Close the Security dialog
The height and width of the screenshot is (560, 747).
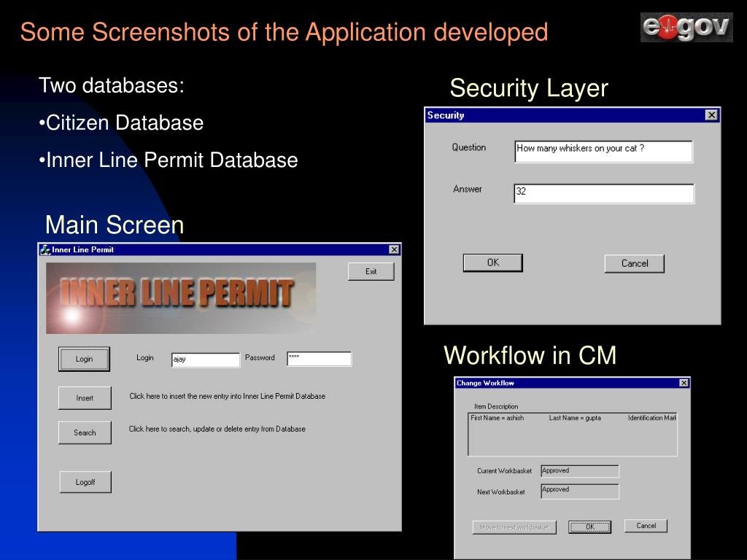(x=711, y=114)
